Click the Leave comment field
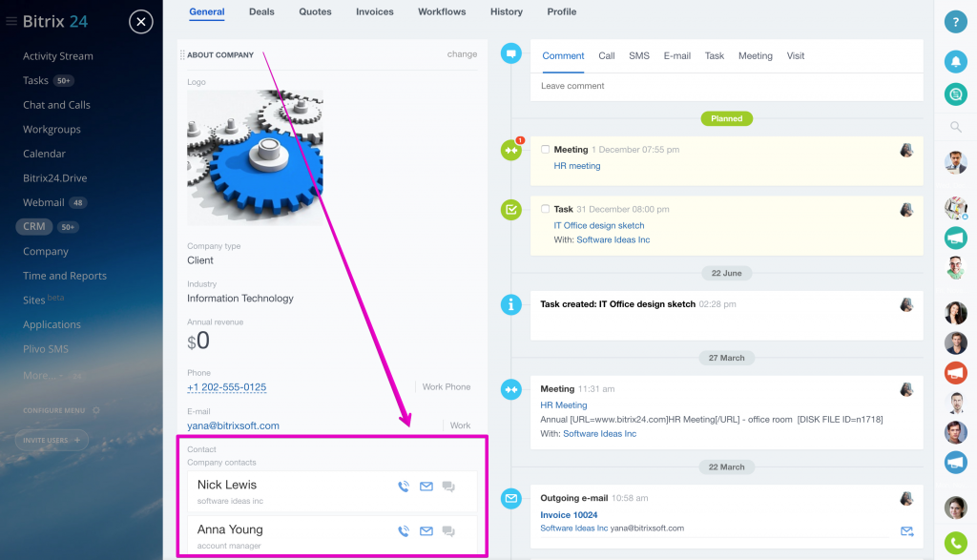This screenshot has height=560, width=977. point(726,86)
